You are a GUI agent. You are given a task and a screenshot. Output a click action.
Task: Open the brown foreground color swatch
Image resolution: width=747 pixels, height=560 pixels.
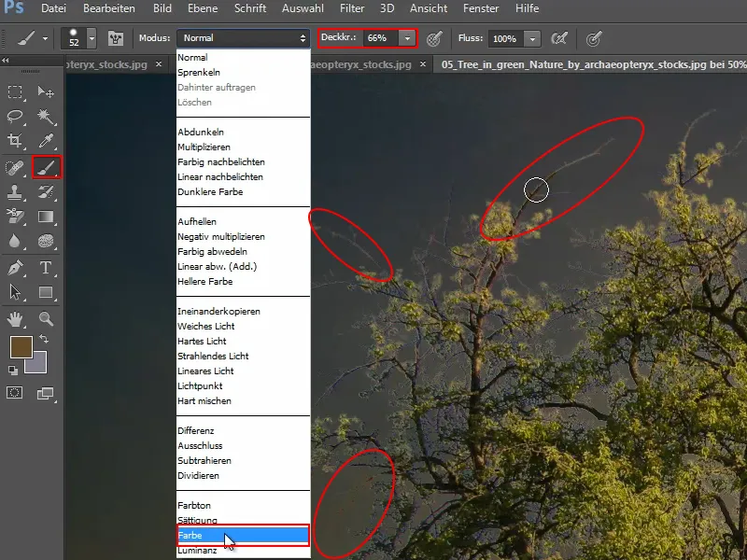[x=21, y=346]
